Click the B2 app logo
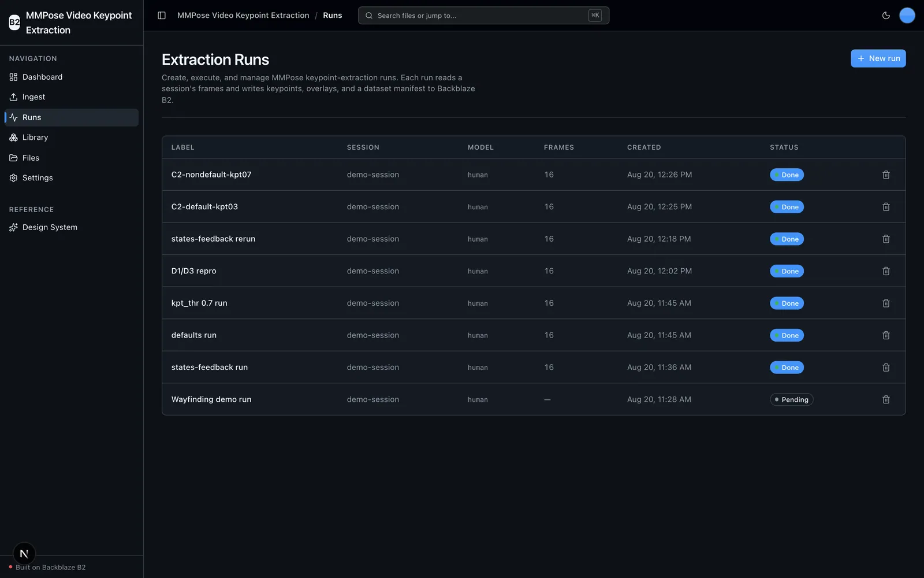 tap(14, 23)
